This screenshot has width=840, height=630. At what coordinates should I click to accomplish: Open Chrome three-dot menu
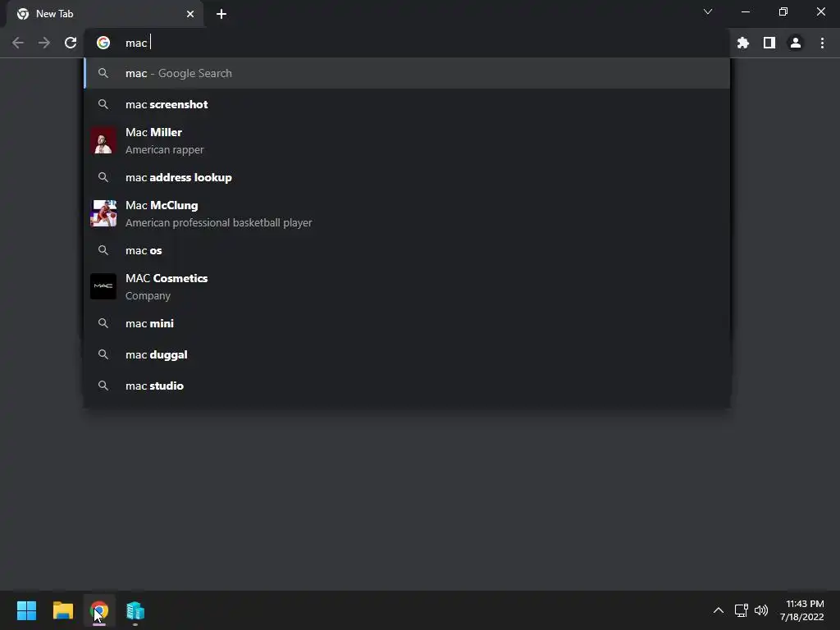pos(822,43)
